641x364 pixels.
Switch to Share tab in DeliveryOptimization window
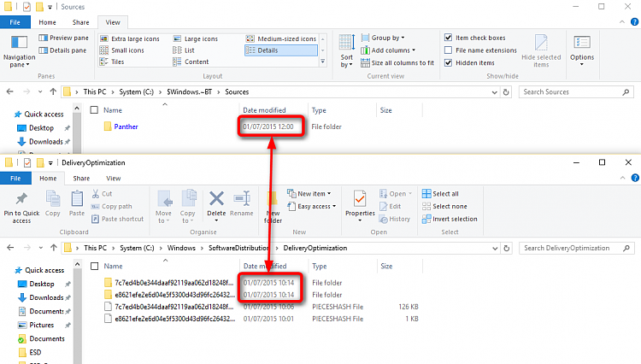pyautogui.click(x=81, y=179)
